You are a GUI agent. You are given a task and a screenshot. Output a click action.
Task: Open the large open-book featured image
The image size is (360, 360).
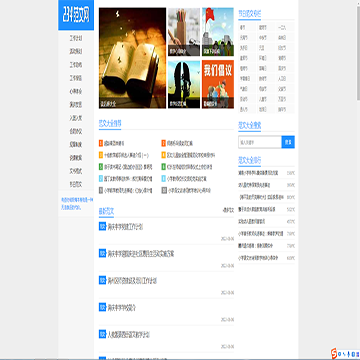(132, 58)
